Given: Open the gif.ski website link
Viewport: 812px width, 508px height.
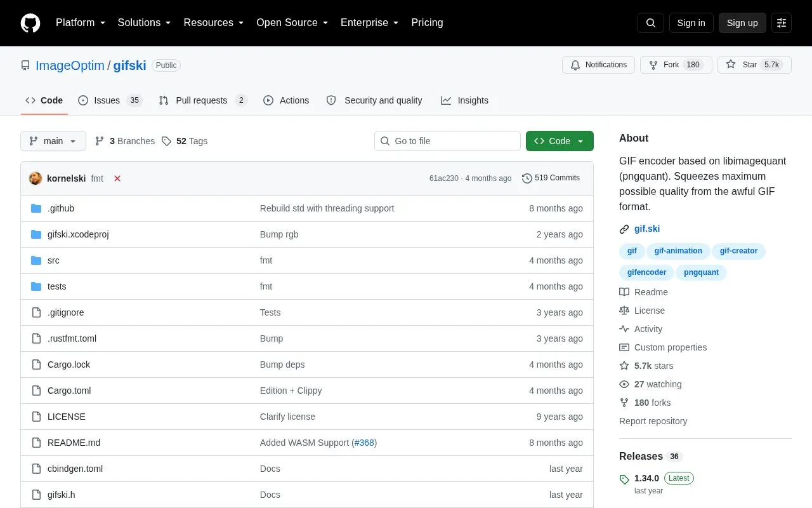Looking at the screenshot, I should tap(647, 229).
